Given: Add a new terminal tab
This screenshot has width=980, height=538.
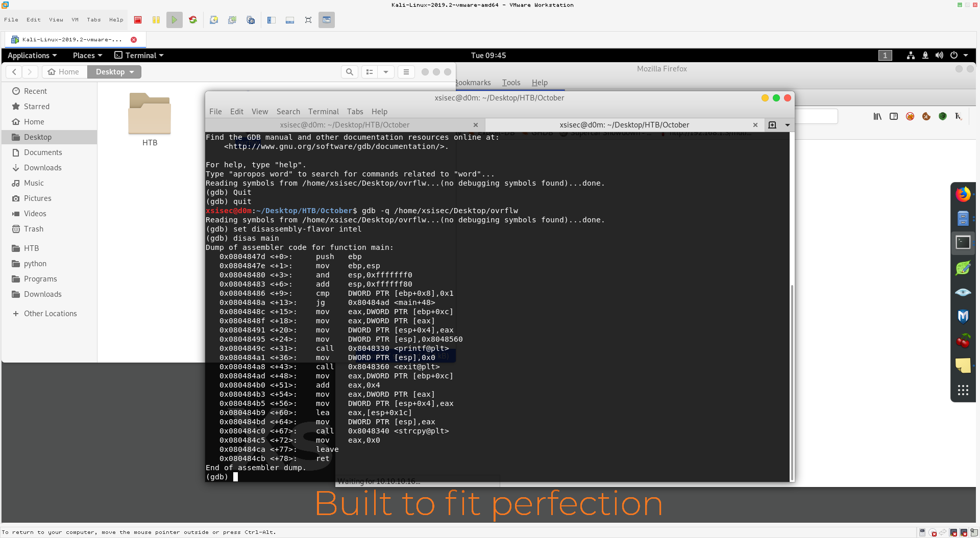Looking at the screenshot, I should coord(772,125).
